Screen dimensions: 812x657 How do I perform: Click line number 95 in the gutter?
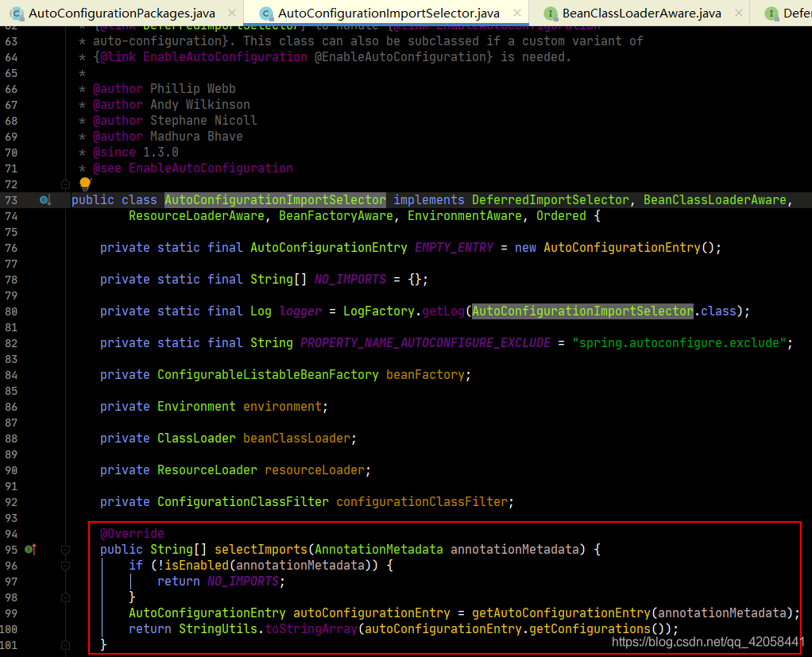point(10,549)
